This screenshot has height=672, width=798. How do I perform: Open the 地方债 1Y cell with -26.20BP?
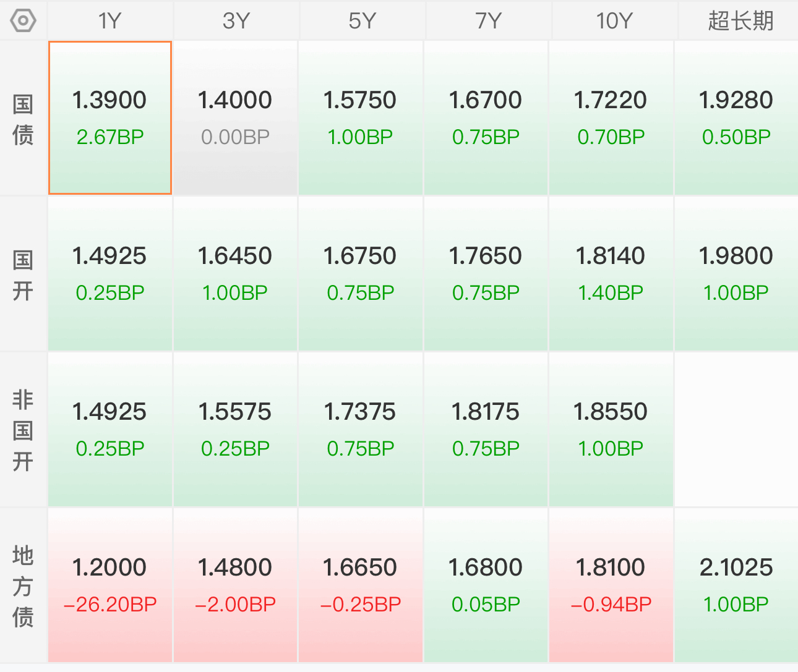(x=110, y=585)
